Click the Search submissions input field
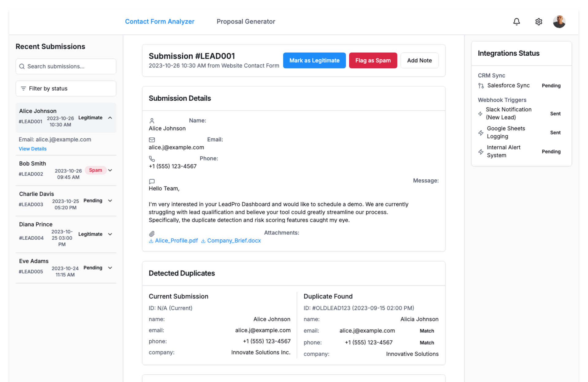 click(x=66, y=66)
